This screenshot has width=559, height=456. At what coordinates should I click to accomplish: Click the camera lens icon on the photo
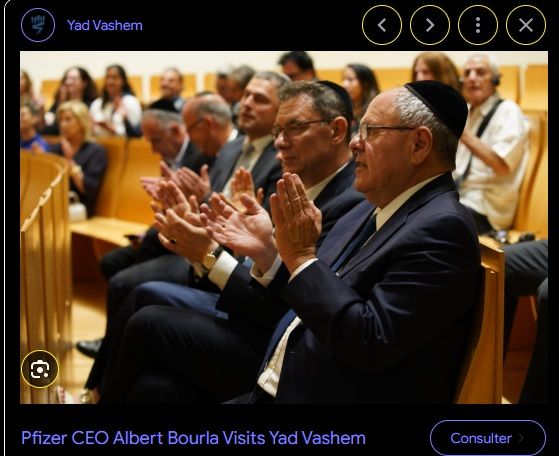(40, 369)
